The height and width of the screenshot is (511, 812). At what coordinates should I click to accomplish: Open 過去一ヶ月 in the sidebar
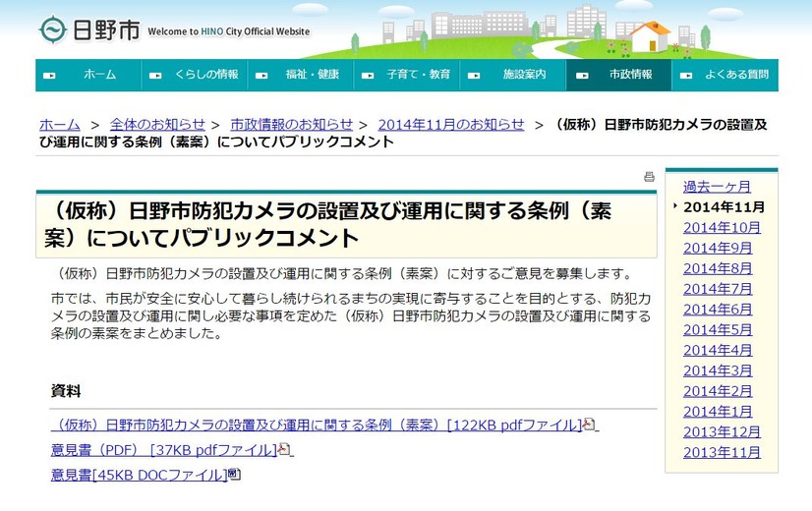tap(717, 187)
